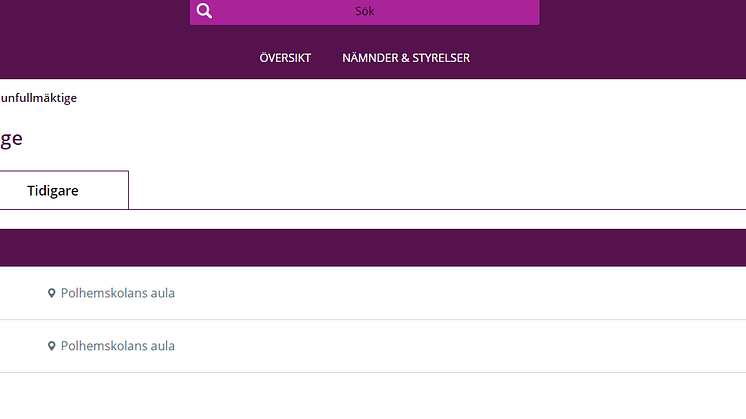Focus the Sök search field
746x419 pixels.
(x=364, y=11)
